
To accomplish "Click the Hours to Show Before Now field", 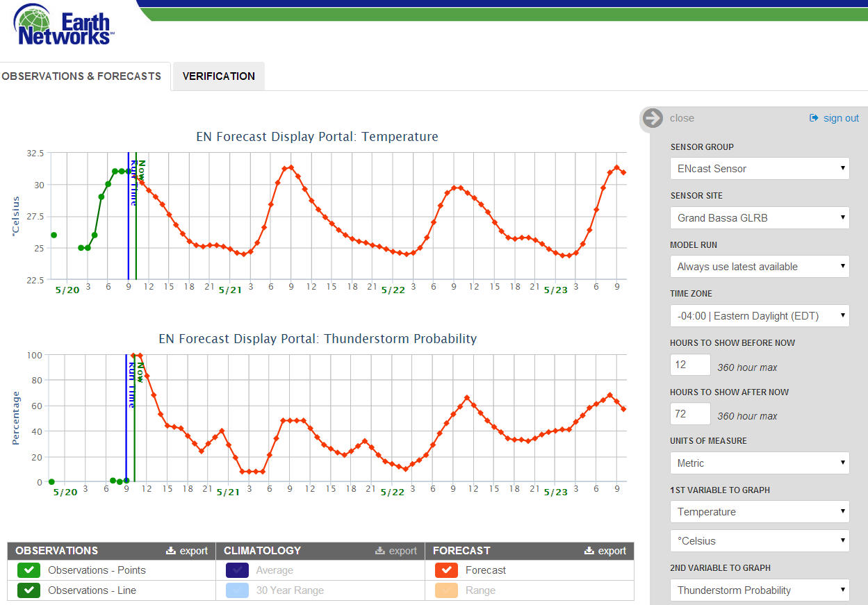I will (690, 365).
